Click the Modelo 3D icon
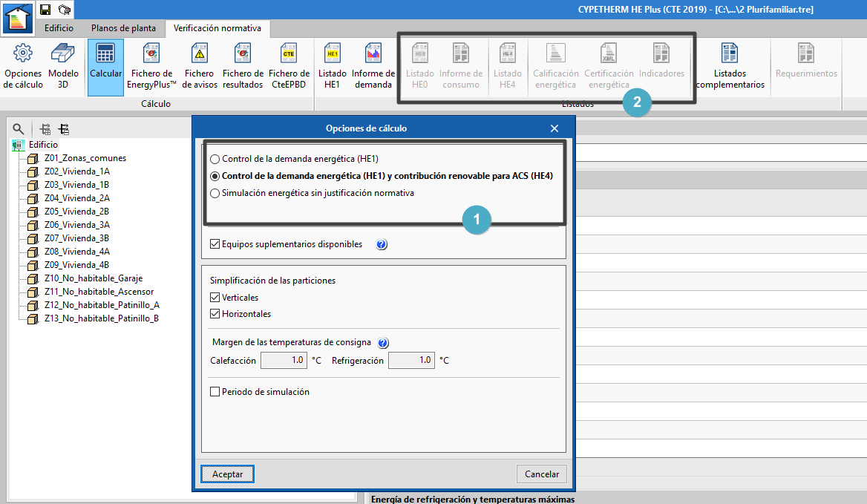 point(63,55)
